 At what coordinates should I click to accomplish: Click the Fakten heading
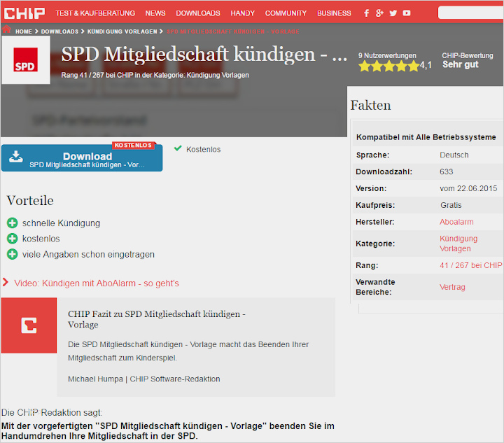[x=370, y=106]
